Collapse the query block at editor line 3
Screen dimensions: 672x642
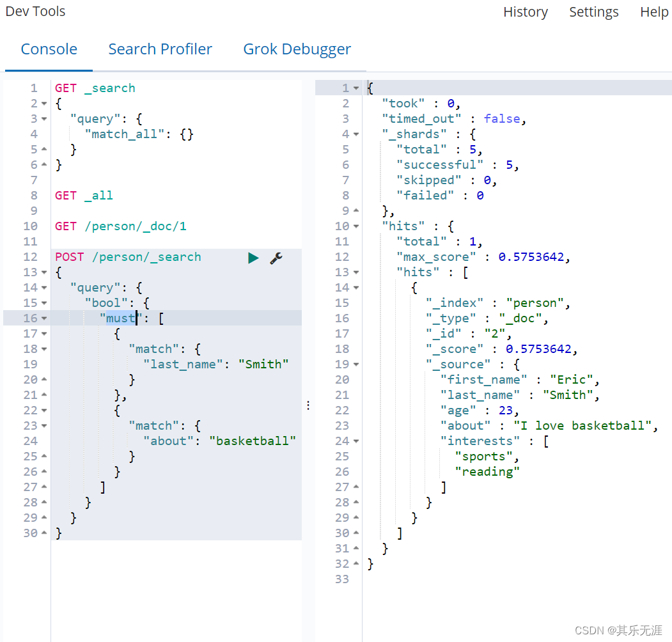tap(44, 119)
